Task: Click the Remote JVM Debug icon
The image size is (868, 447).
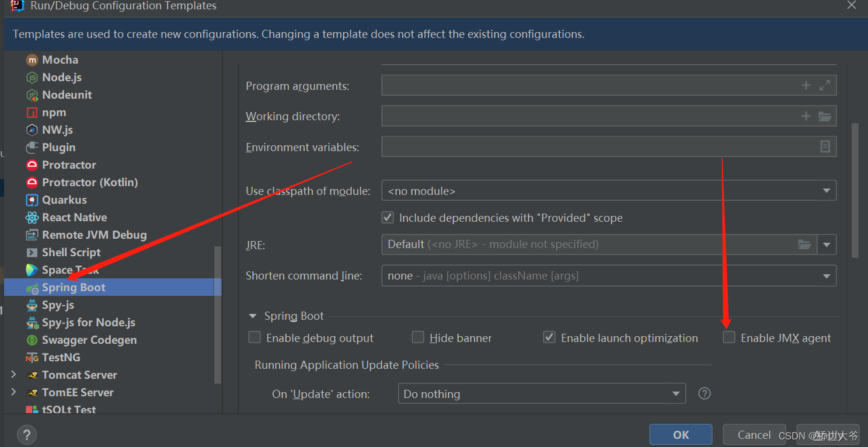Action: click(32, 235)
